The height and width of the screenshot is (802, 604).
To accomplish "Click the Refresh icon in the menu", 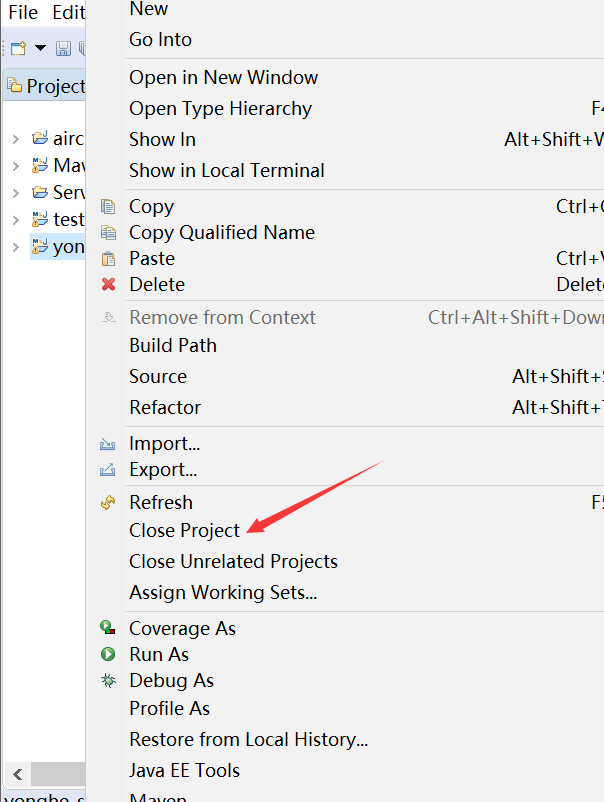I will tap(108, 503).
